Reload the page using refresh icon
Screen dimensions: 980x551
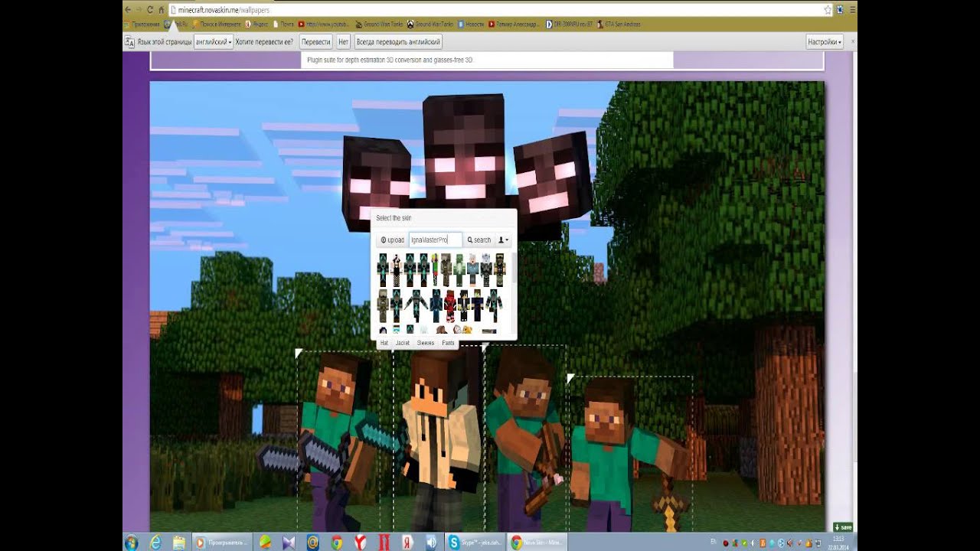[150, 9]
